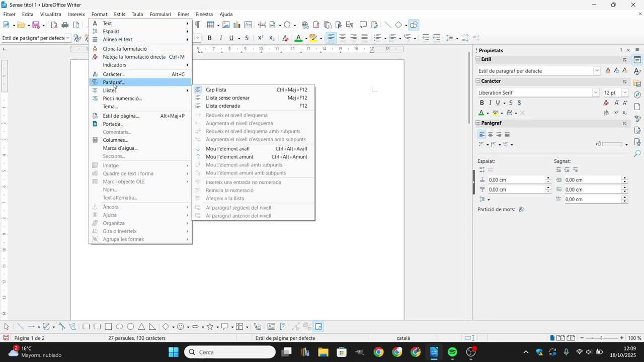Image resolution: width=644 pixels, height=362 pixels.
Task: Collapse the Paràgraf section in sidebar
Action: (x=478, y=123)
